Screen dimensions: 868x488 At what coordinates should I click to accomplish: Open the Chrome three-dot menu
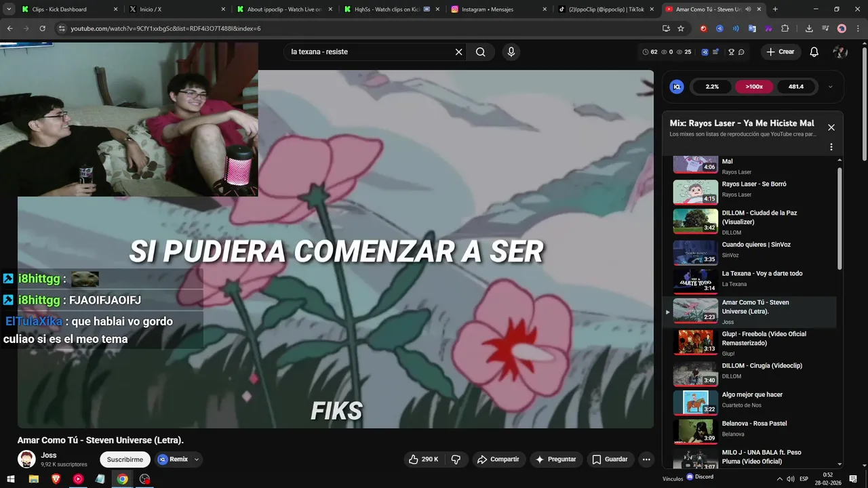(x=858, y=28)
